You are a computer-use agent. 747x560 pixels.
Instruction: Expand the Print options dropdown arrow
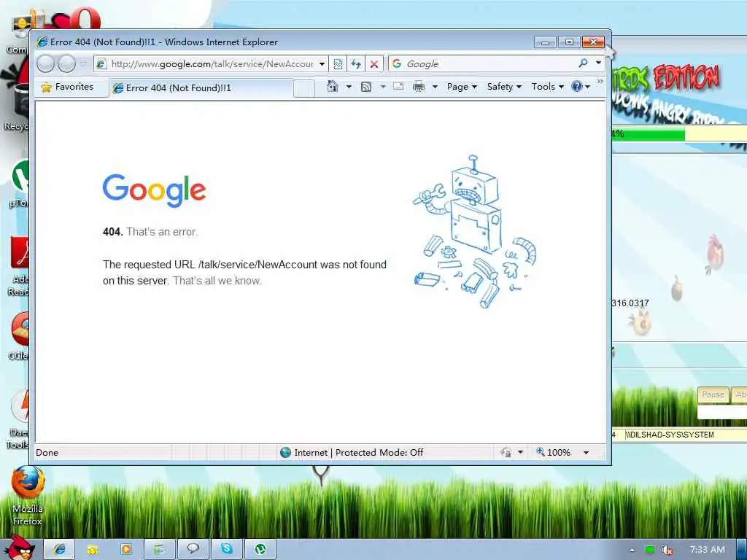435,87
